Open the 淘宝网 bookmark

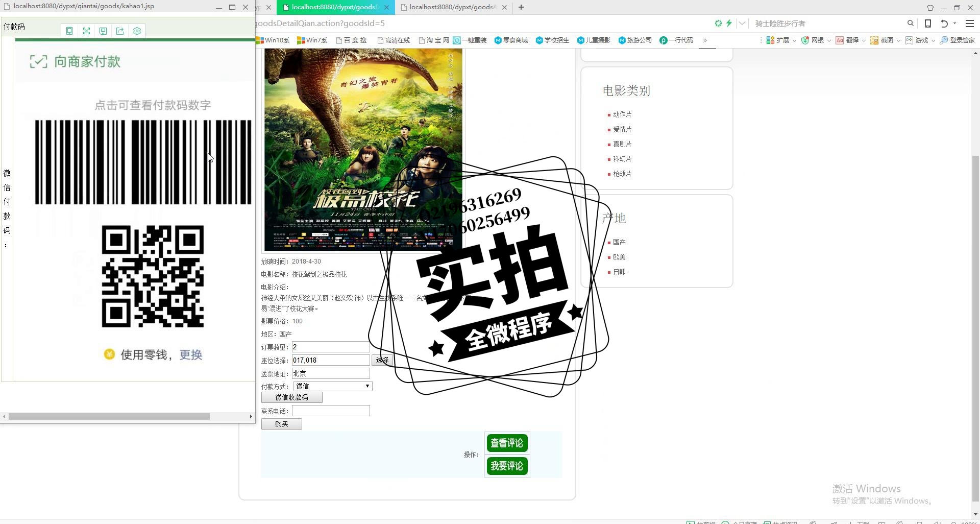point(434,40)
